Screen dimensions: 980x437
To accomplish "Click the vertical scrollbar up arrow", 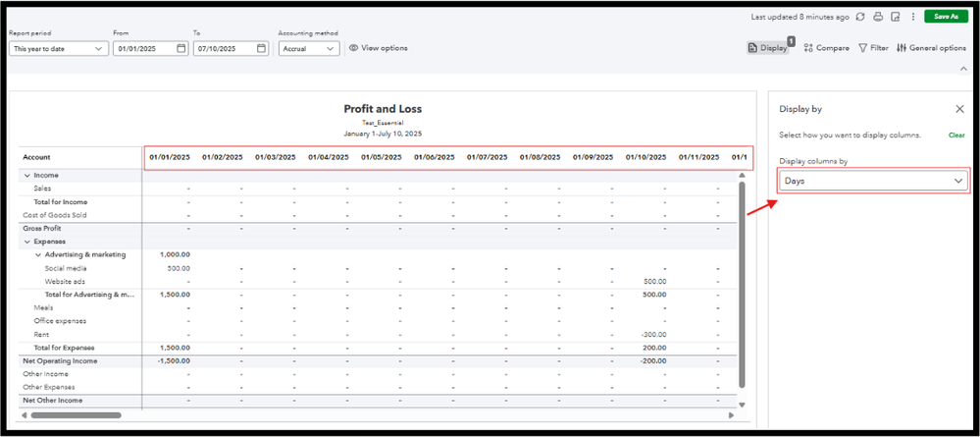I will click(743, 176).
